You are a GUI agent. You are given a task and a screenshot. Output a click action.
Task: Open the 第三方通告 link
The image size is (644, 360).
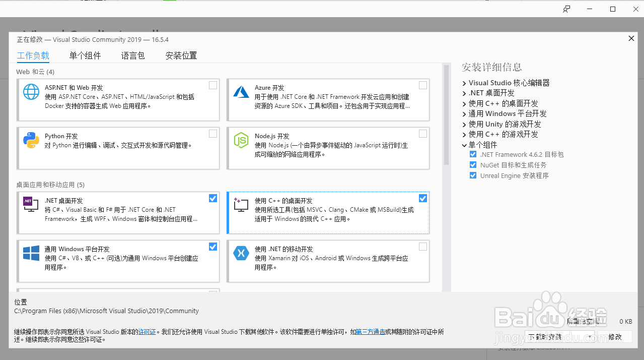[371, 332]
